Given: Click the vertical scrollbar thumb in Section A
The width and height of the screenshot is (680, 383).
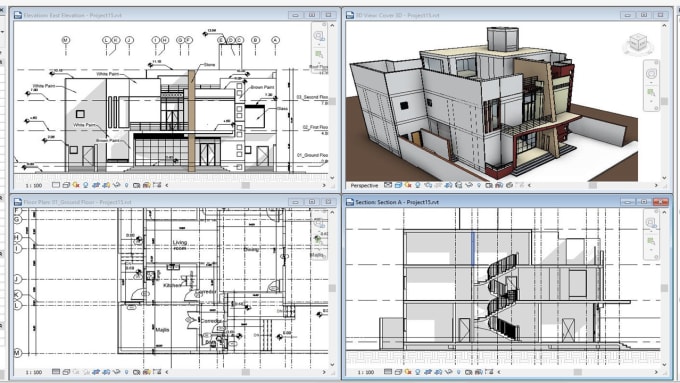Looking at the screenshot, I should 664,288.
